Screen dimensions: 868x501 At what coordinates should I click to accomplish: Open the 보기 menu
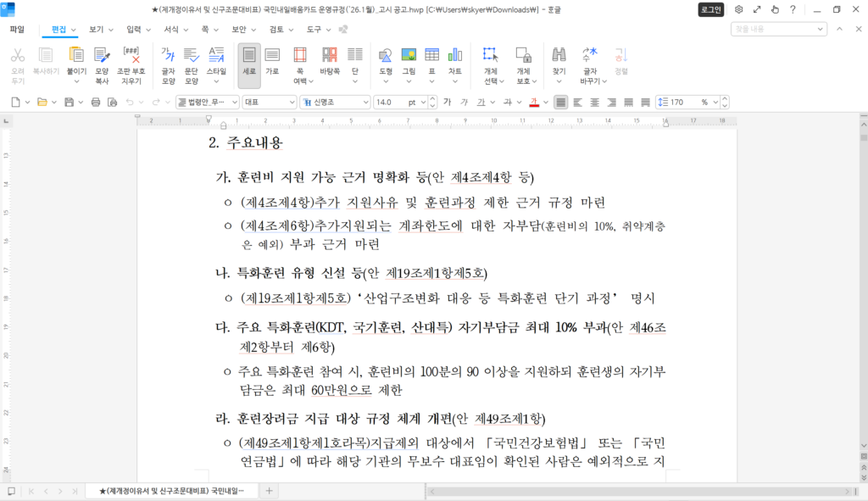click(96, 28)
